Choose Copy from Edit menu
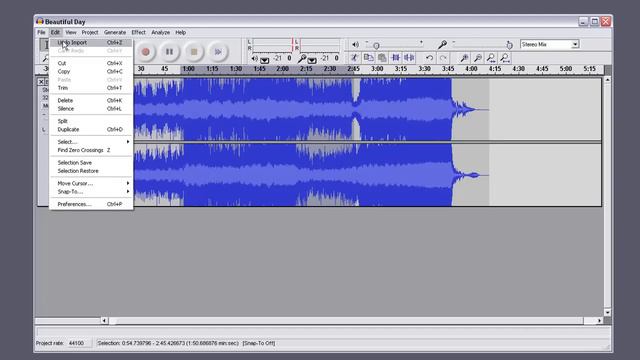Viewport: 640px width, 360px height. coord(91,71)
